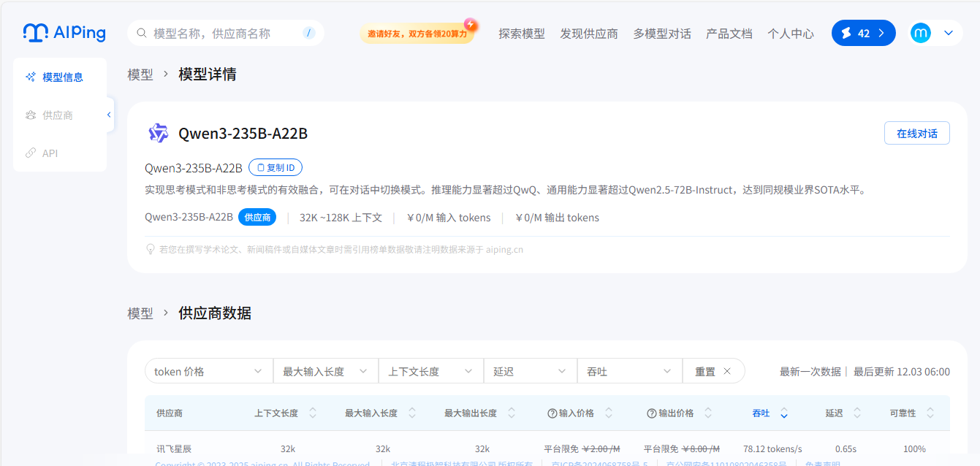Open the token price filter dropdown
The height and width of the screenshot is (466, 980).
[x=208, y=371]
